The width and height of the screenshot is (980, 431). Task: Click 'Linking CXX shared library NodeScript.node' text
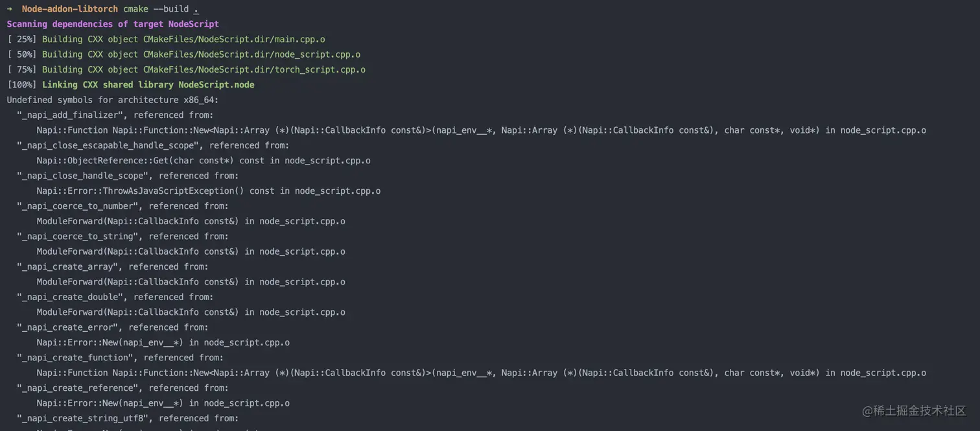pos(148,85)
